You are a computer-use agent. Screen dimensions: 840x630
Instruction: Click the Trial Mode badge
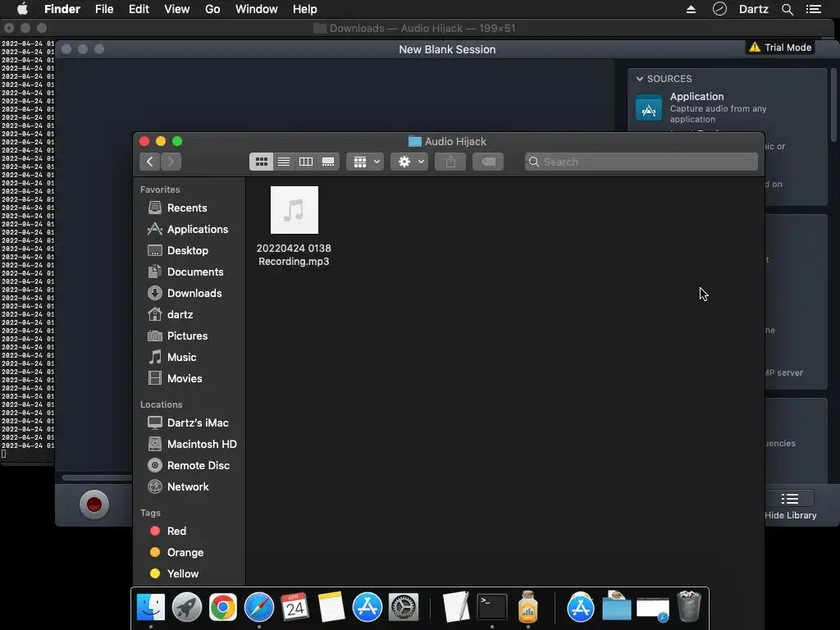781,48
